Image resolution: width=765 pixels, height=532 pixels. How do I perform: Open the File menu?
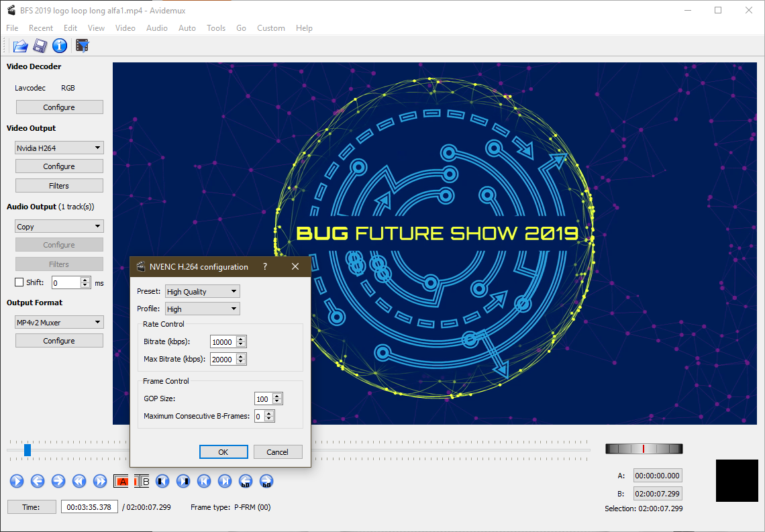12,28
